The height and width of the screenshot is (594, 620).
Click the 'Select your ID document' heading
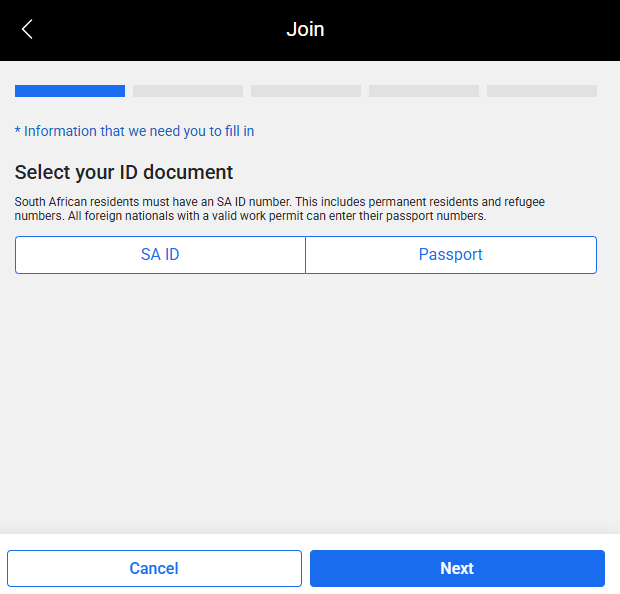124,172
